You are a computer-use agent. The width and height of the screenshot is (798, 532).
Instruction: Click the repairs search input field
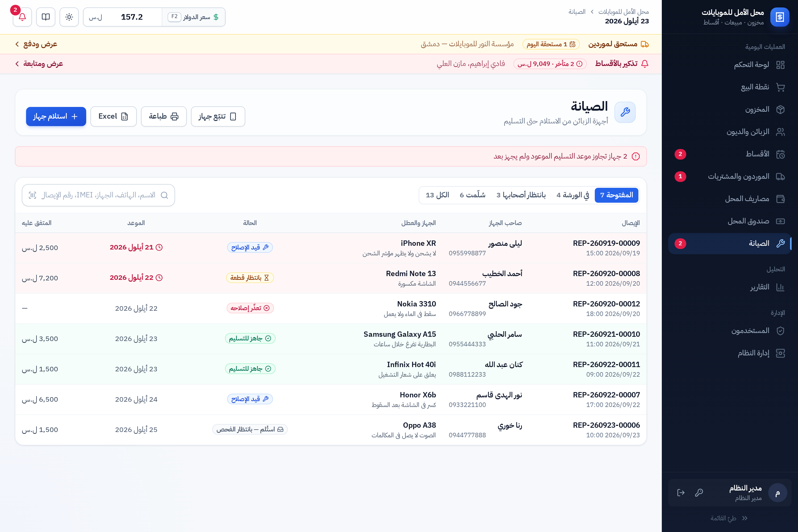click(x=98, y=195)
